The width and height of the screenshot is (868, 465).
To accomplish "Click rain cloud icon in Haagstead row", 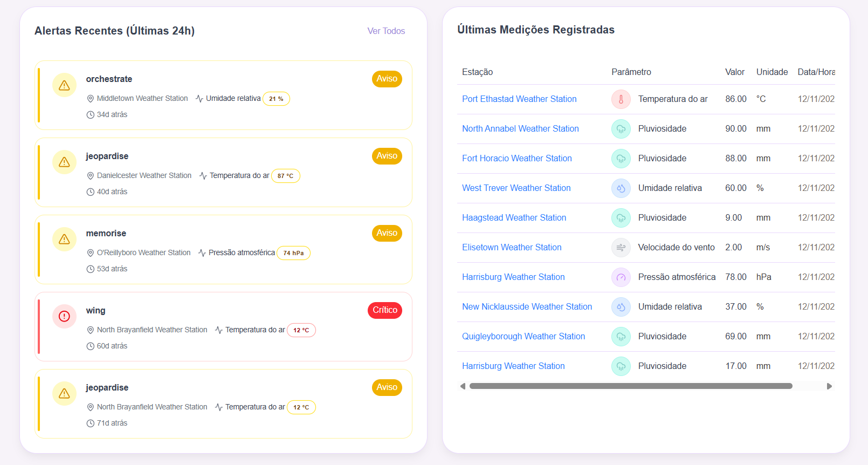I will click(x=621, y=218).
